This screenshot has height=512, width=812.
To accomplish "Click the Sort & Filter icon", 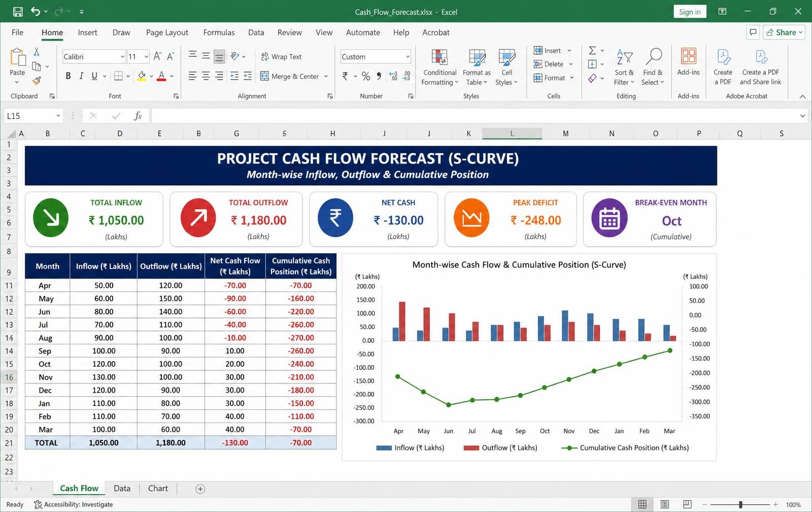I will coord(624,56).
